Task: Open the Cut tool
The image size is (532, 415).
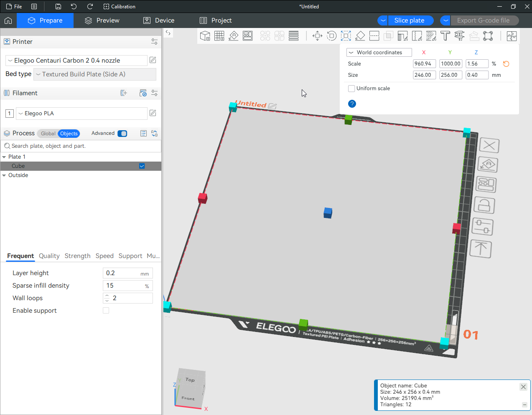Action: 374,36
